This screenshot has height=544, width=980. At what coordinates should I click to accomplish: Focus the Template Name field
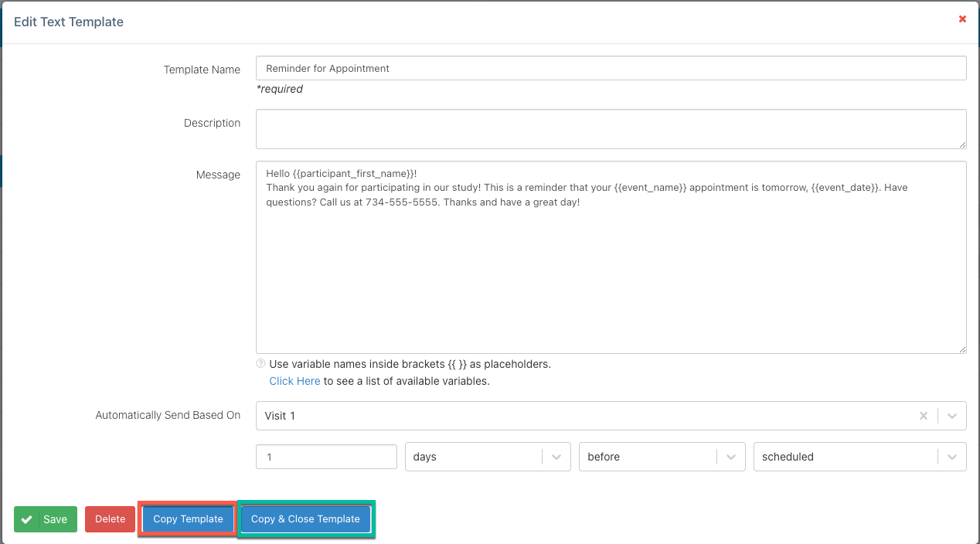pyautogui.click(x=611, y=68)
